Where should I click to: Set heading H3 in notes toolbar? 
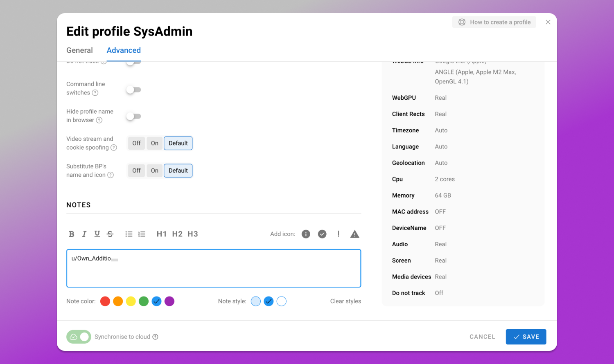(x=193, y=234)
